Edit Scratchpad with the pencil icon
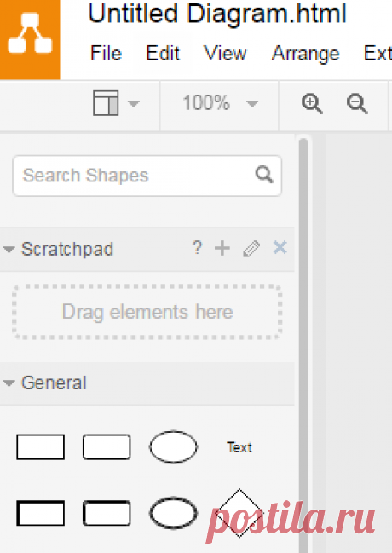 tap(251, 249)
